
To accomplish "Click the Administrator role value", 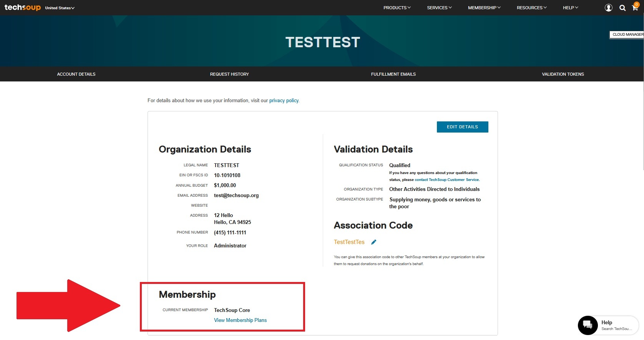I will [230, 245].
